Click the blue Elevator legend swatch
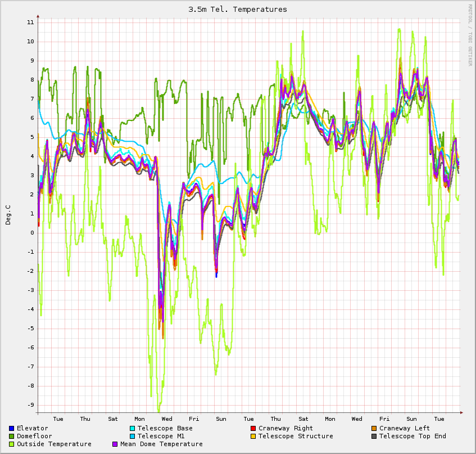476x454 pixels. pos(11,429)
